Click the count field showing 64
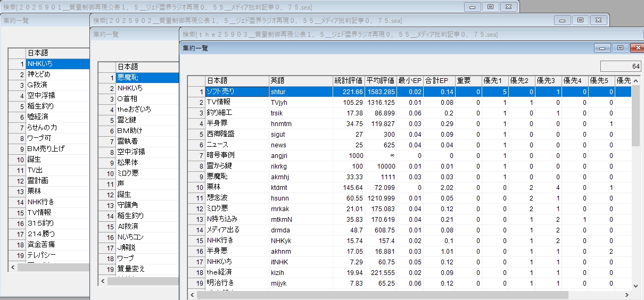The width and height of the screenshot is (644, 300). point(620,66)
